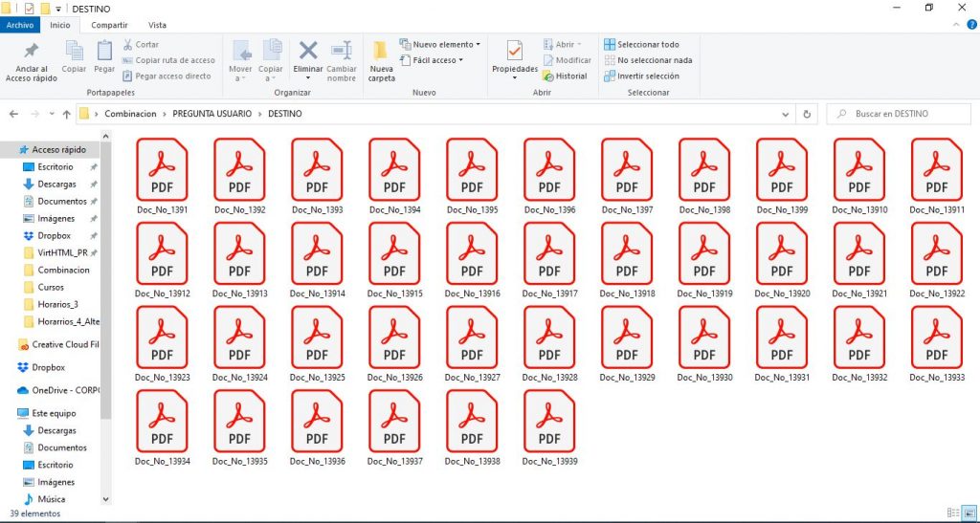Click the Buscar en DESTINO search box
The image size is (980, 523).
(x=899, y=114)
